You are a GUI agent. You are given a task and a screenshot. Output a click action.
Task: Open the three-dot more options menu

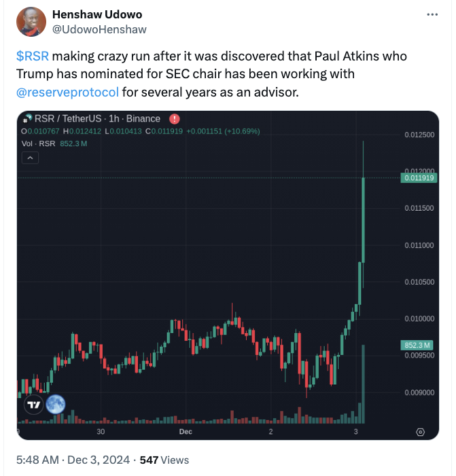coord(432,14)
